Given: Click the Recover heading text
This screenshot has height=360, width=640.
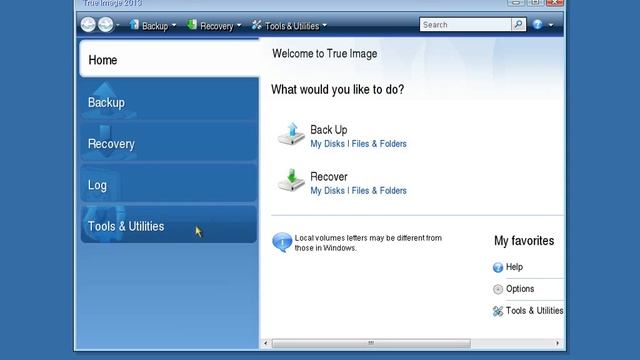Looking at the screenshot, I should [329, 177].
